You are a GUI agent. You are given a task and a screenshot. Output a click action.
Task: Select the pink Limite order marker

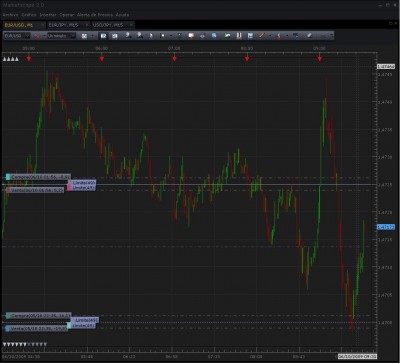pos(81,188)
